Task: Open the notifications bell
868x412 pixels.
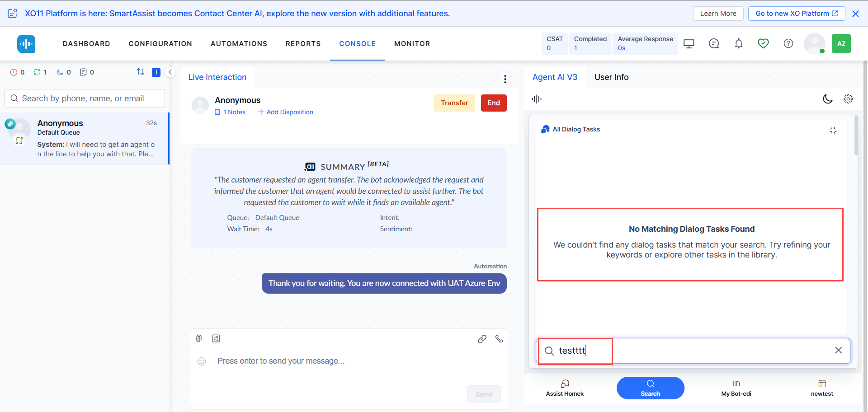Action: tap(739, 43)
